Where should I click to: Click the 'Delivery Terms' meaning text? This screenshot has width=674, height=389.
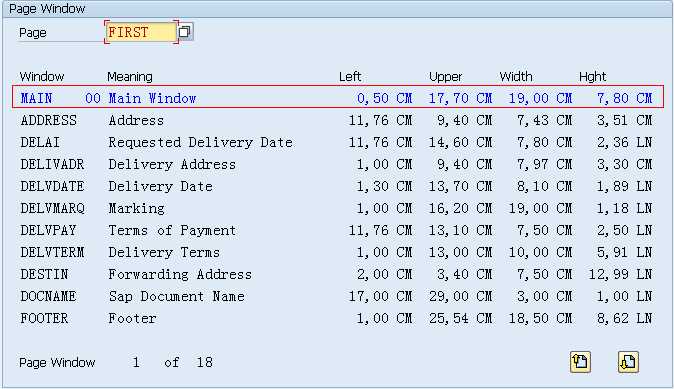[x=164, y=252]
